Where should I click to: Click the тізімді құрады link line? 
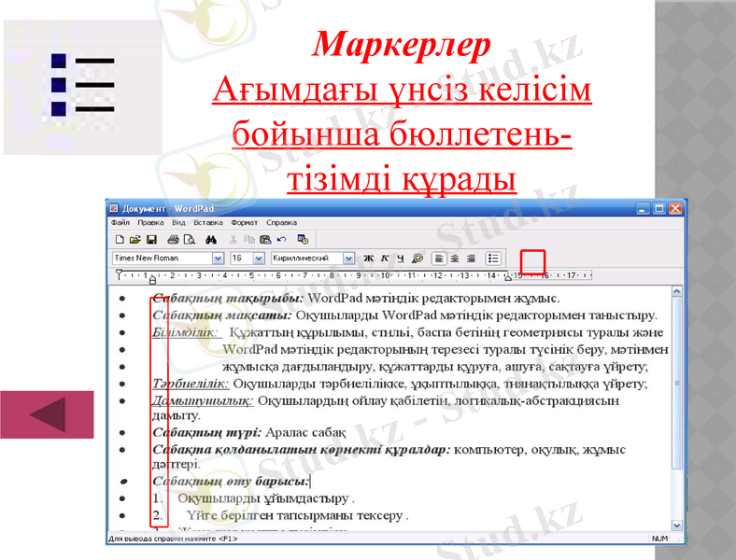click(x=402, y=179)
